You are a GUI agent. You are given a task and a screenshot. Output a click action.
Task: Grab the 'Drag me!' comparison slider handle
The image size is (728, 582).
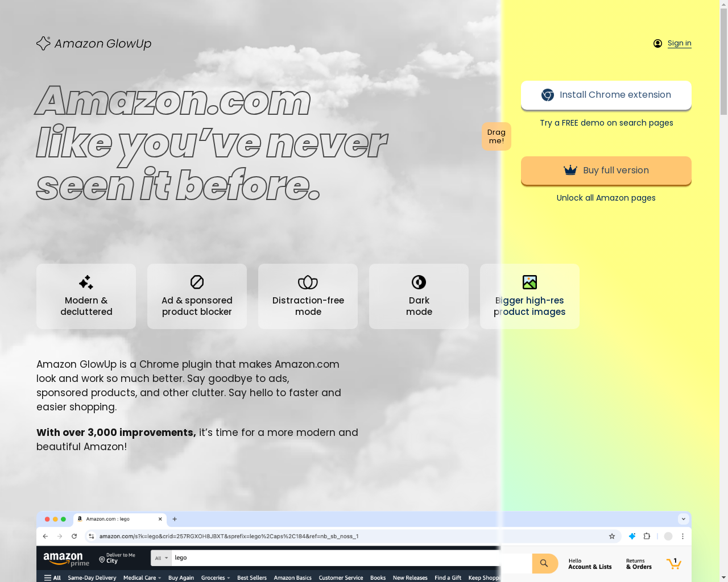(497, 136)
